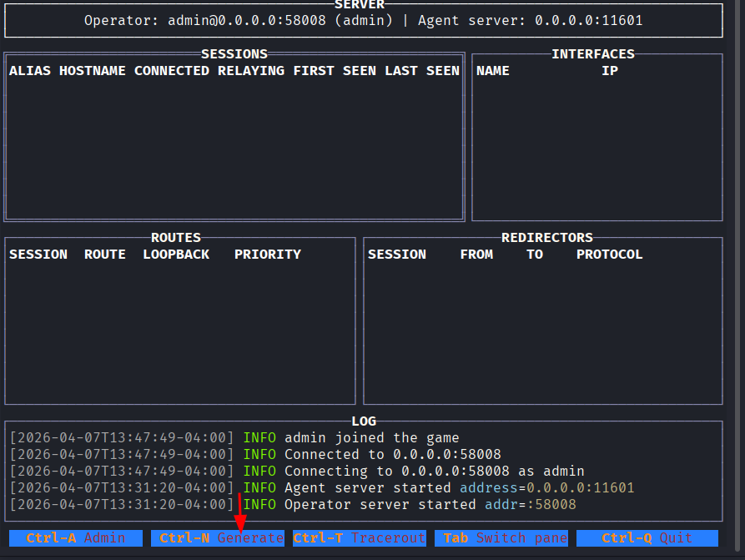Click the Operator admin@0.0.0.0:58008 server text
The image size is (745, 560).
[x=239, y=20]
